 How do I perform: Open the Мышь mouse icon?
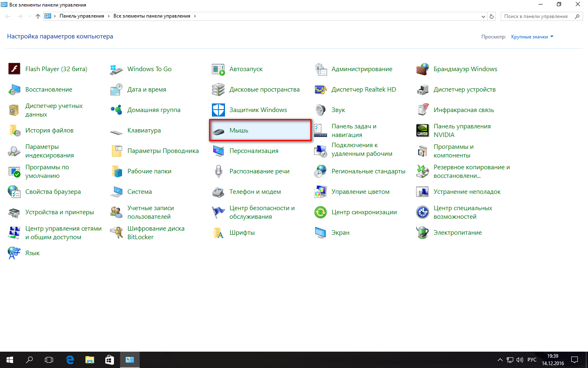pyautogui.click(x=218, y=130)
